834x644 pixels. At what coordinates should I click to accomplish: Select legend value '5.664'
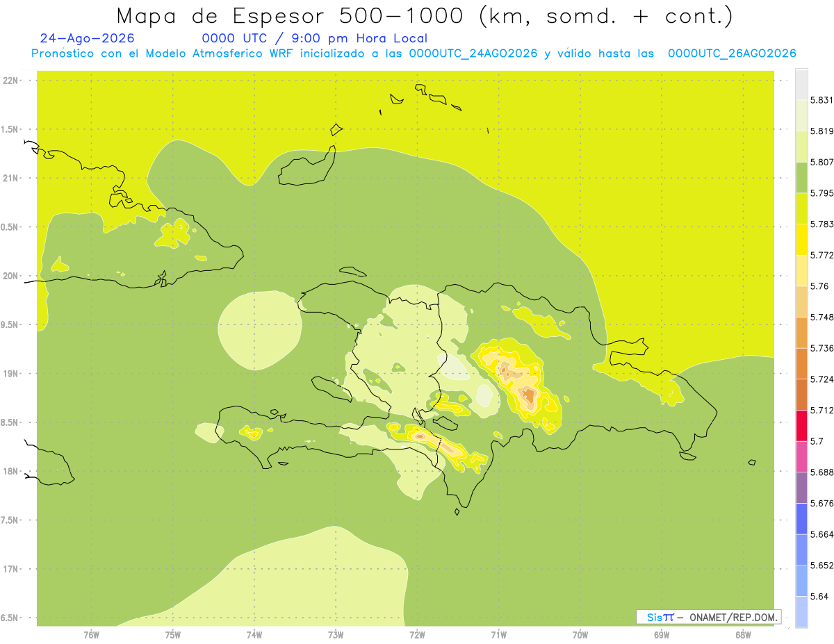(x=822, y=534)
